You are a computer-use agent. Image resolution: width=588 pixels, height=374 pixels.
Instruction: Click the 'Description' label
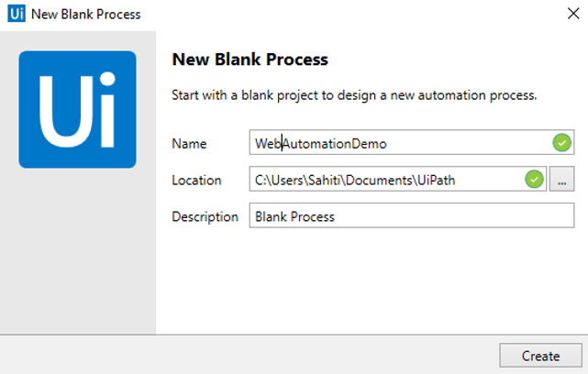(205, 216)
